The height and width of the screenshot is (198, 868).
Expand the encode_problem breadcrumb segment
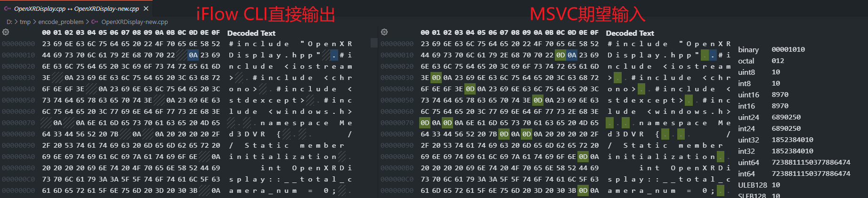tap(61, 22)
